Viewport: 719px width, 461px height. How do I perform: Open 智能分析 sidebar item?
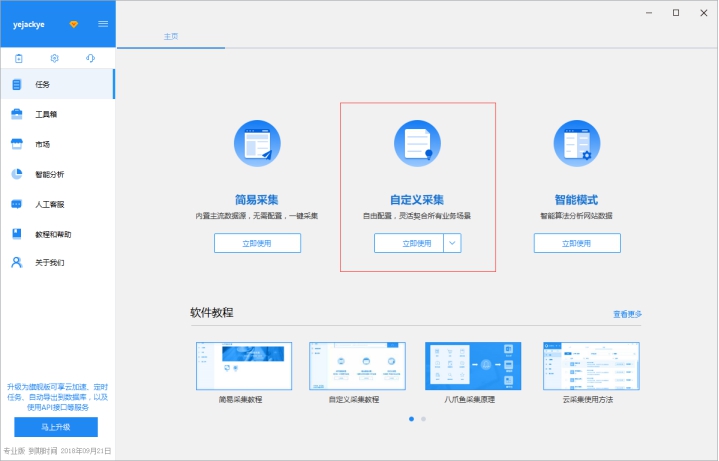(49, 174)
